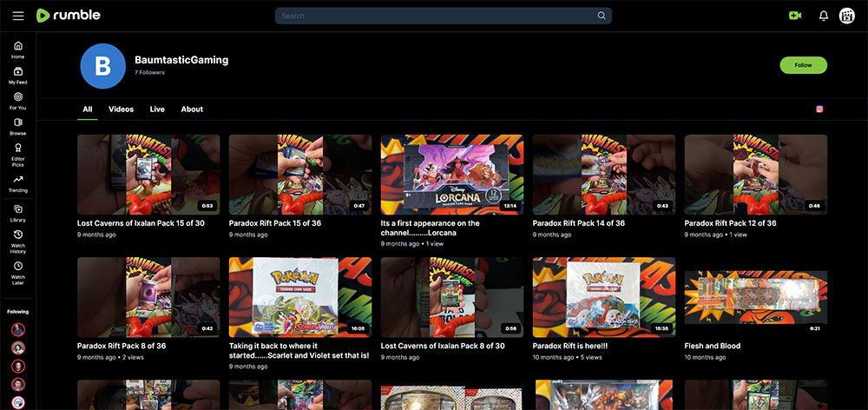Viewport: 868px width, 410px height.
Task: Open the third followed channel avatar
Action: pos(18,367)
